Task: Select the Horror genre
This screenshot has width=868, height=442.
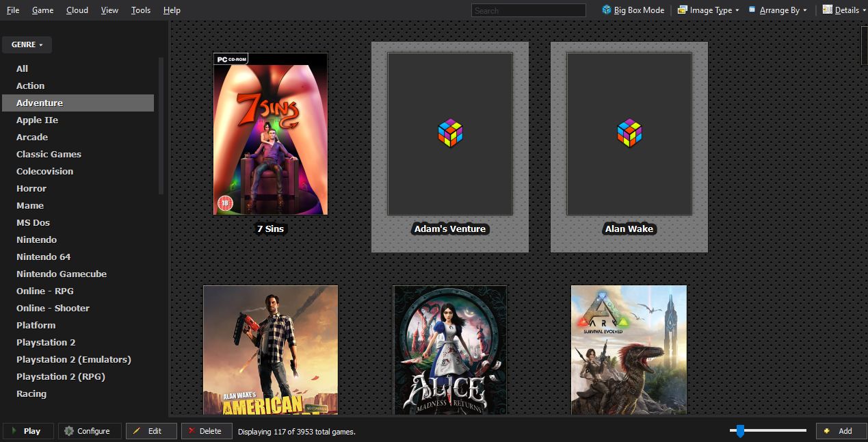Action: pyautogui.click(x=78, y=188)
